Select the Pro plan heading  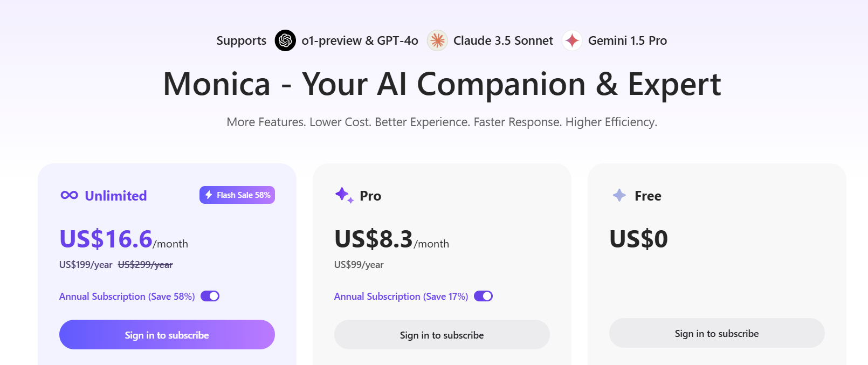(370, 196)
